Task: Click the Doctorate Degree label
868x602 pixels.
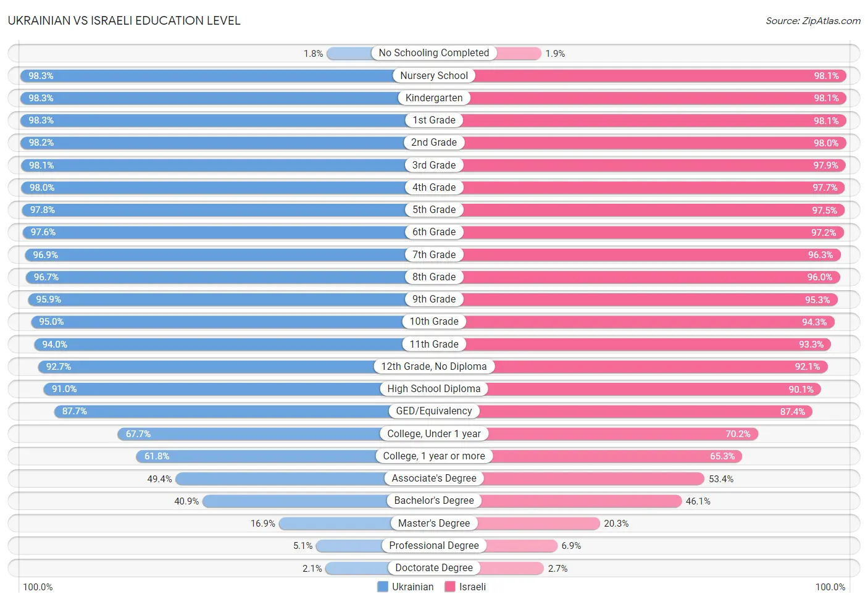Action: click(x=434, y=567)
